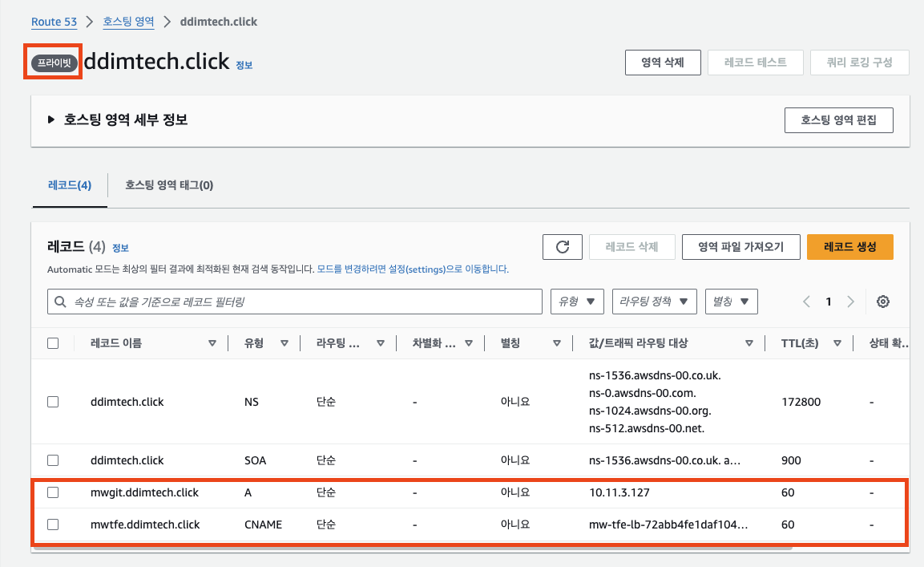
Task: Open the table settings gear icon
Action: coord(883,302)
